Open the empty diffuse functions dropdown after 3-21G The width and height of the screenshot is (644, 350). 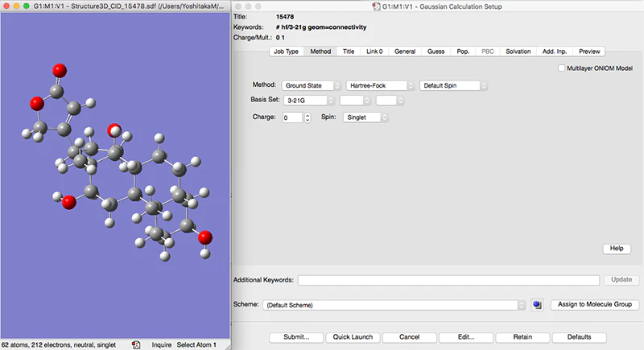click(x=355, y=101)
